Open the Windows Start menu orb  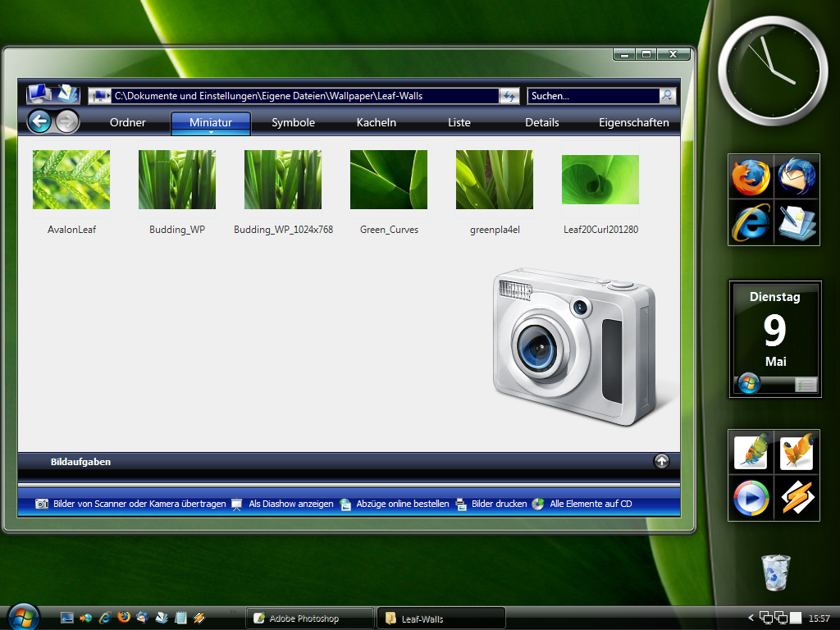click(22, 617)
